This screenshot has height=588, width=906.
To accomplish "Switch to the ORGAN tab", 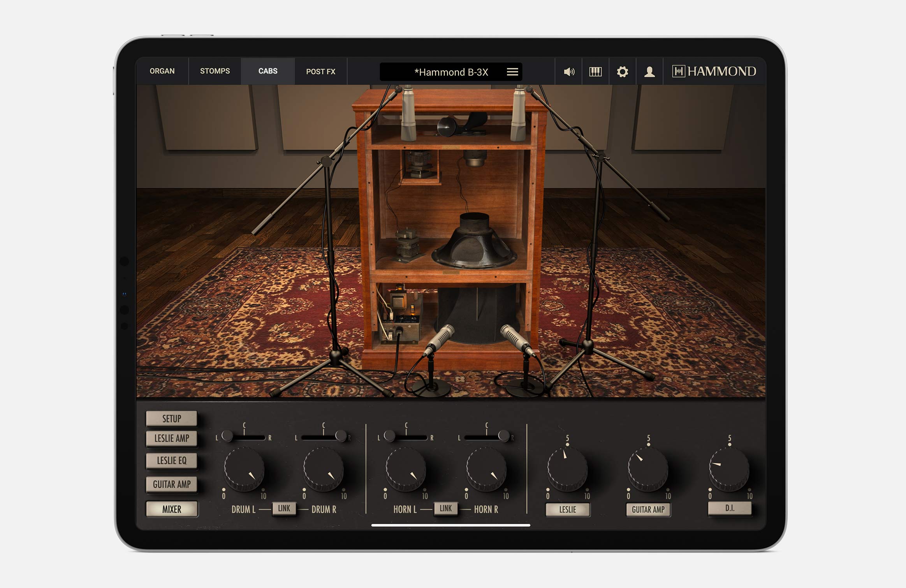I will click(x=162, y=71).
